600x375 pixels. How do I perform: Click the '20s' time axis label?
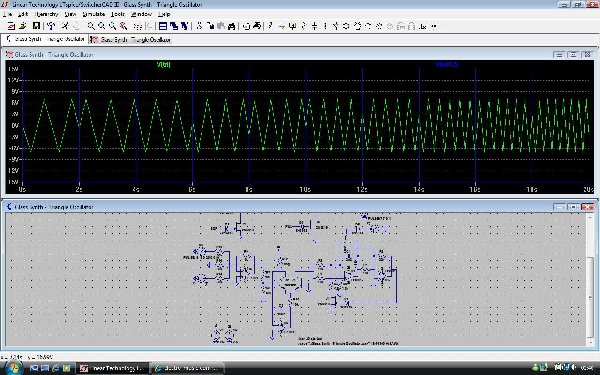588,189
